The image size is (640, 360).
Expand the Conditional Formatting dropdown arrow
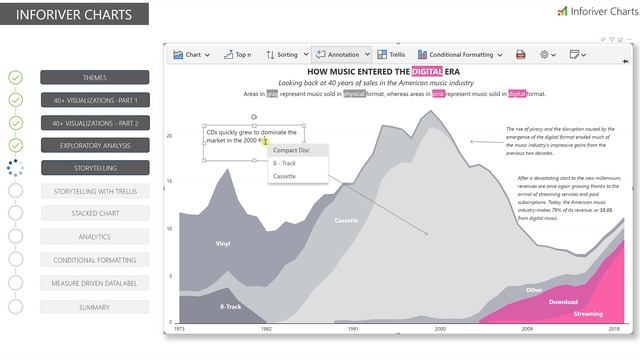tap(500, 55)
